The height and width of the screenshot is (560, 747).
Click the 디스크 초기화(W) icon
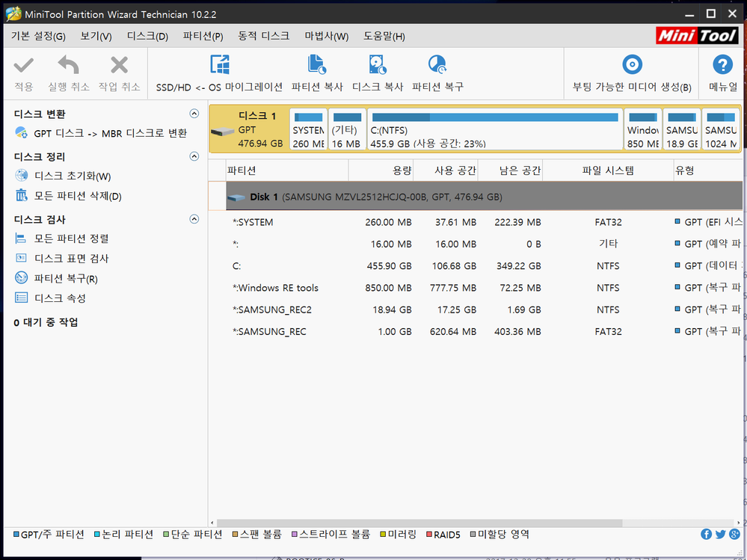22,176
